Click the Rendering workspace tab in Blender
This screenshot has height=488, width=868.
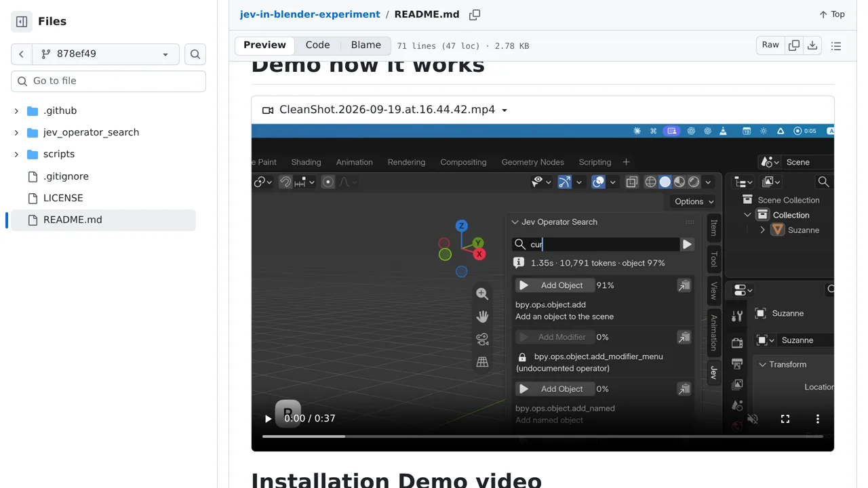(406, 162)
